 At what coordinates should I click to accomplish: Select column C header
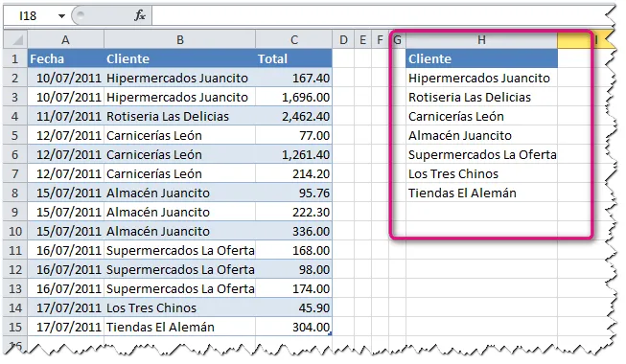[x=294, y=39]
